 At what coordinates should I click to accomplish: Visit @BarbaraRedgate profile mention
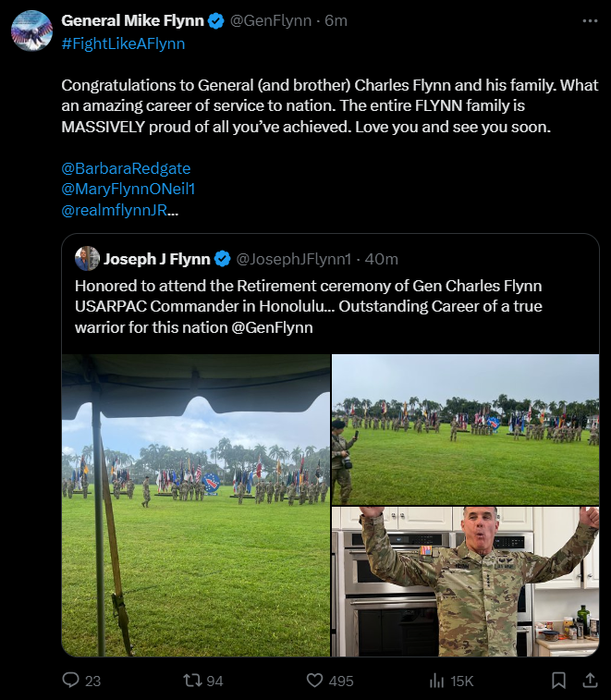[x=126, y=169]
